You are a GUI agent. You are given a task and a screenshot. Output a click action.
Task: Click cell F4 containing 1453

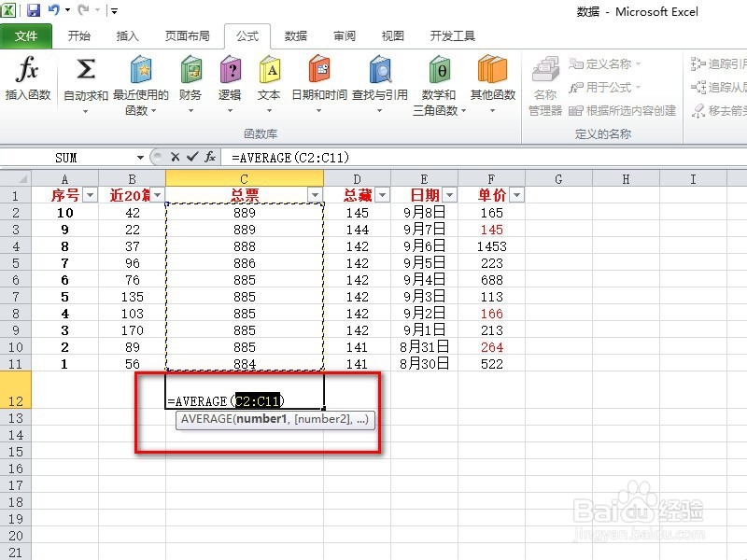pos(492,246)
